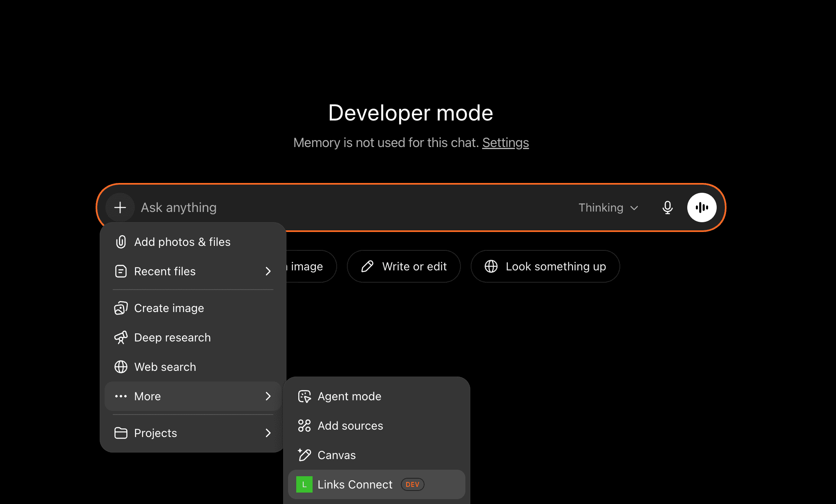Viewport: 836px width, 504px height.
Task: Click the green Links Connect L icon
Action: [x=304, y=484]
